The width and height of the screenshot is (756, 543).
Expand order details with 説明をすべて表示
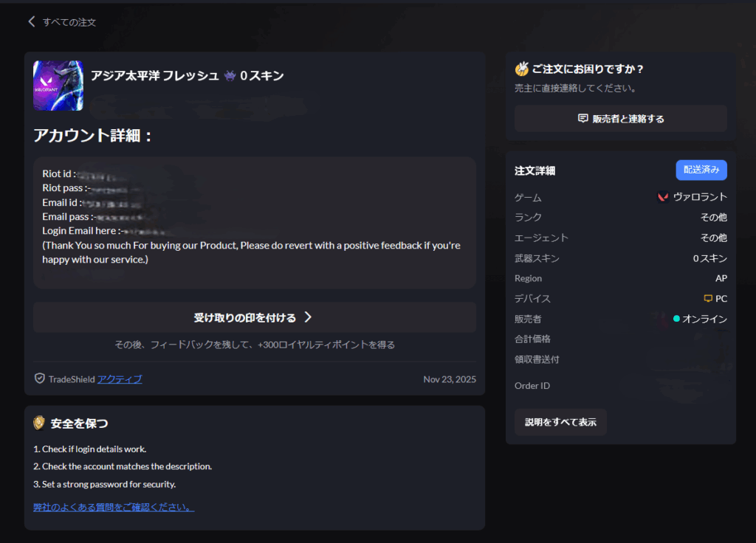pos(560,423)
